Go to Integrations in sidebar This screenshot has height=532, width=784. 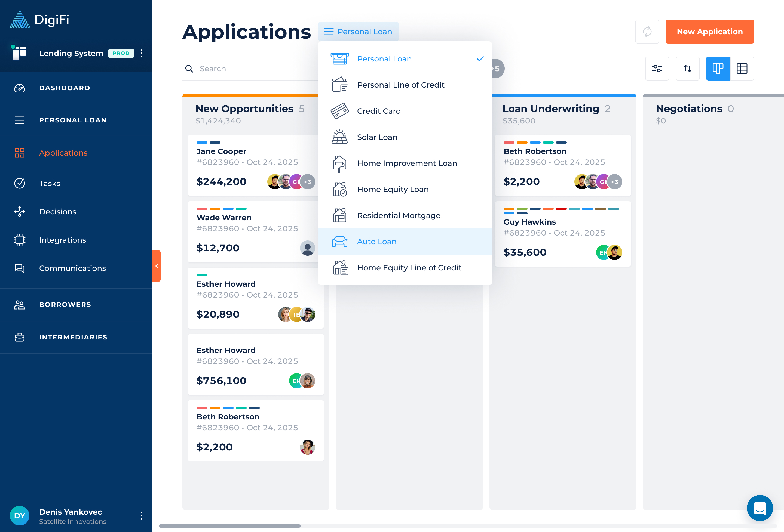pos(62,240)
